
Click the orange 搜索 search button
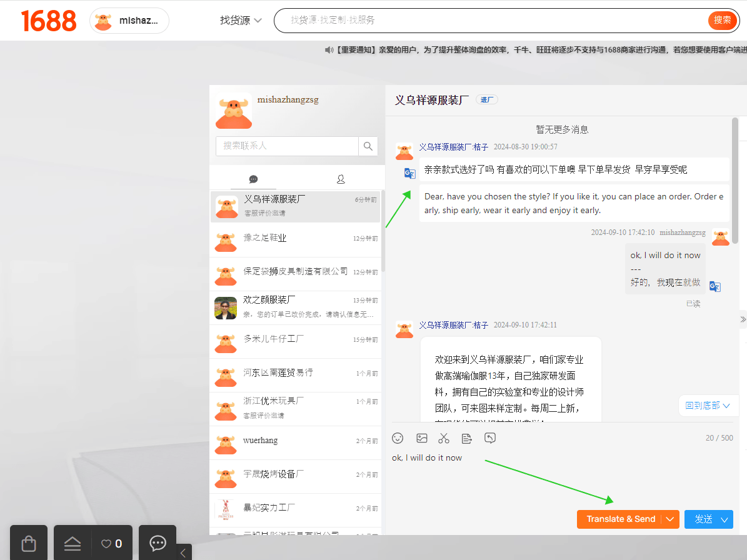(722, 21)
